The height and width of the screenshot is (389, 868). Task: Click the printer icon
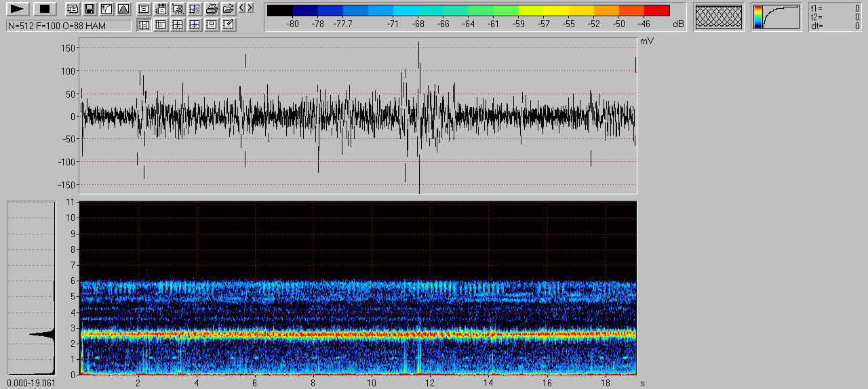pyautogui.click(x=212, y=9)
